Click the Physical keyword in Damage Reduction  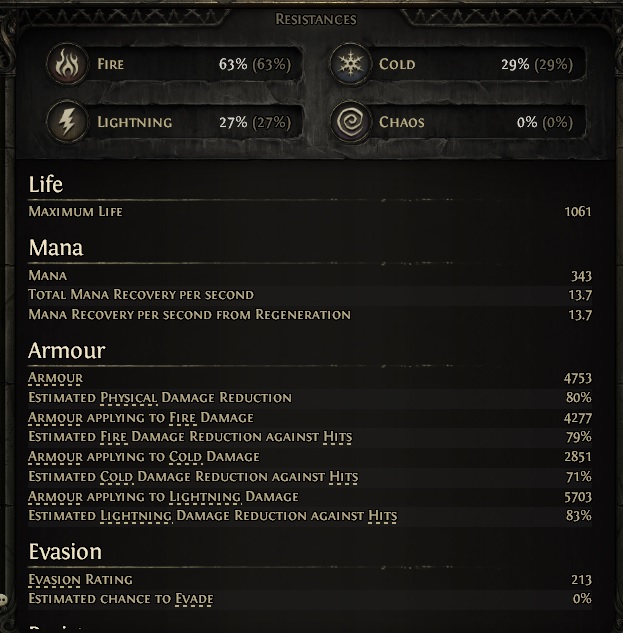point(129,398)
